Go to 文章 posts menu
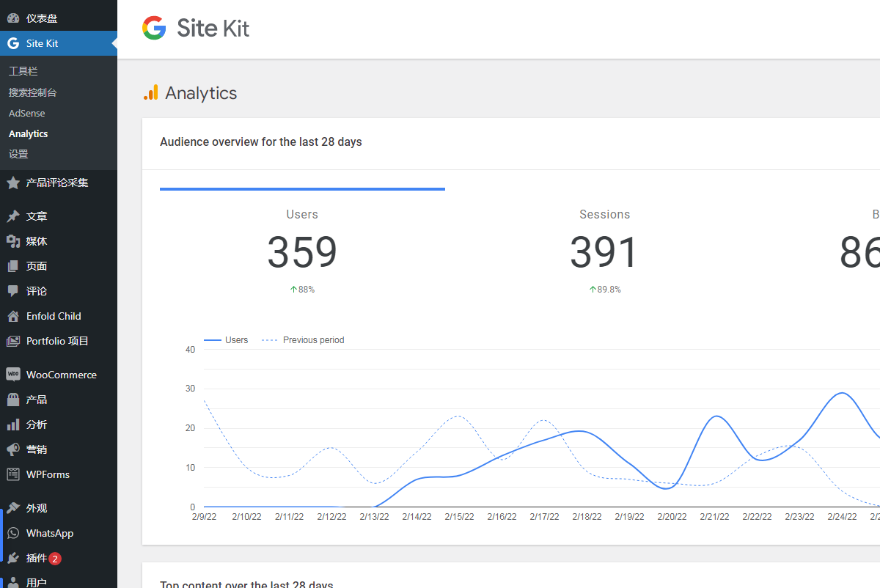This screenshot has width=880, height=588. [37, 216]
